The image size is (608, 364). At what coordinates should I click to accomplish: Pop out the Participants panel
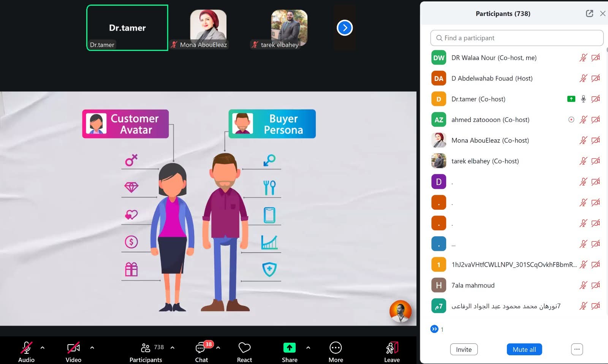[x=589, y=14]
